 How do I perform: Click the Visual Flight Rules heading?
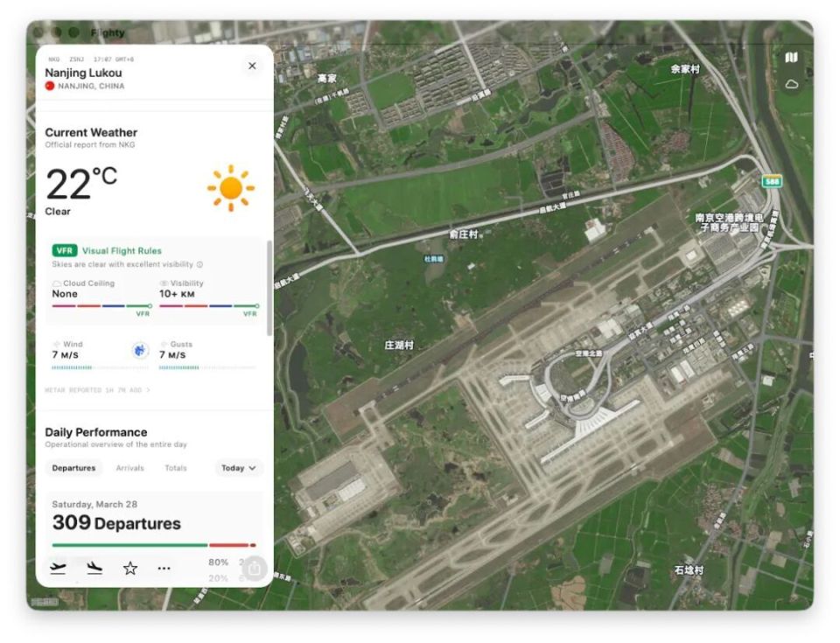[x=122, y=251]
